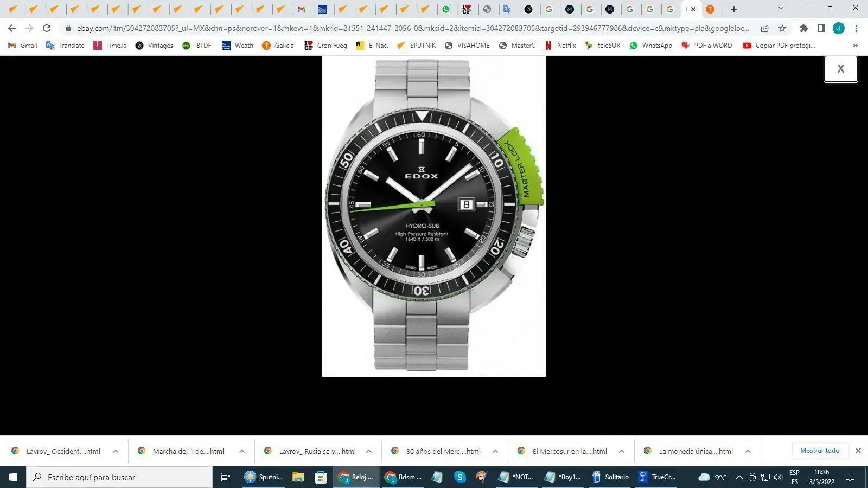Viewport: 868px width, 488px height.
Task: Open the SPUTNIK bookmark
Action: pos(417,46)
